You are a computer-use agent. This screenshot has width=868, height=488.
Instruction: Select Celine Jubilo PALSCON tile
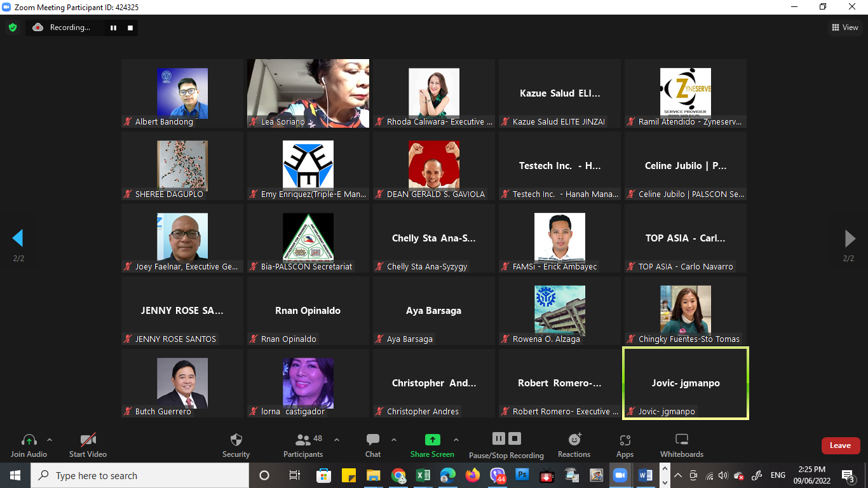point(686,166)
